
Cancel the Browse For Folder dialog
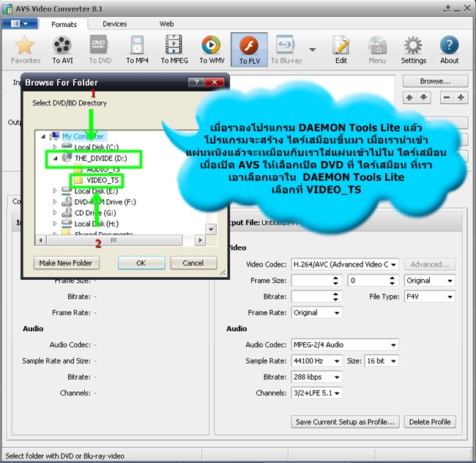[193, 263]
